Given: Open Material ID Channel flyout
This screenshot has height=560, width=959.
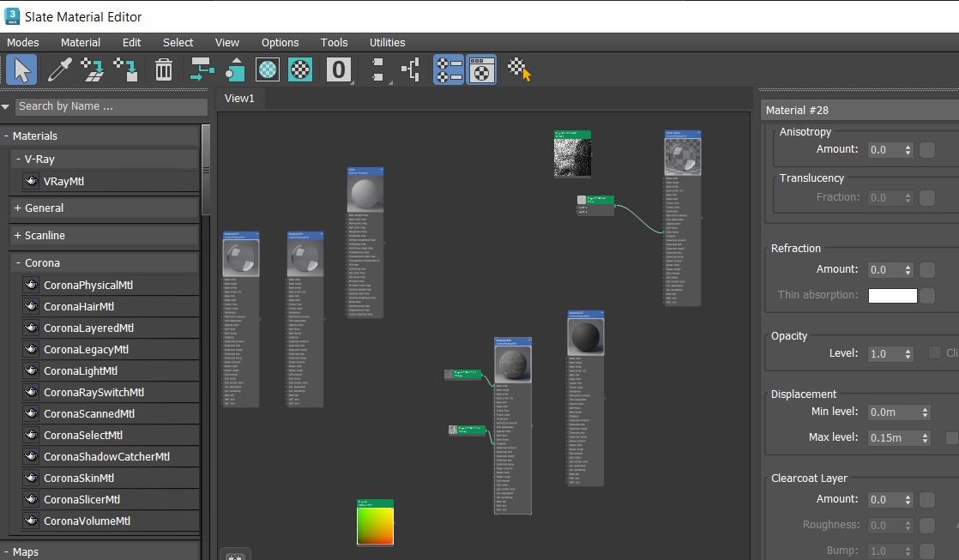Looking at the screenshot, I should click(x=338, y=69).
